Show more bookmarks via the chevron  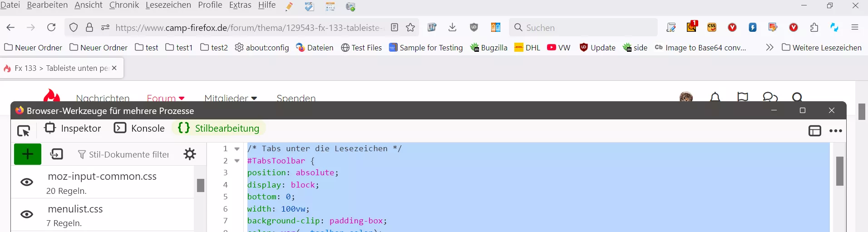click(769, 47)
